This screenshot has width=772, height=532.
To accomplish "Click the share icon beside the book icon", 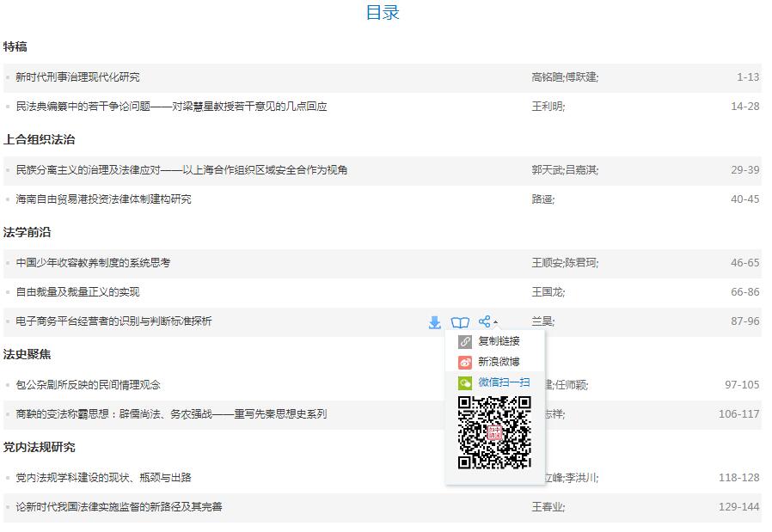I will 485,321.
